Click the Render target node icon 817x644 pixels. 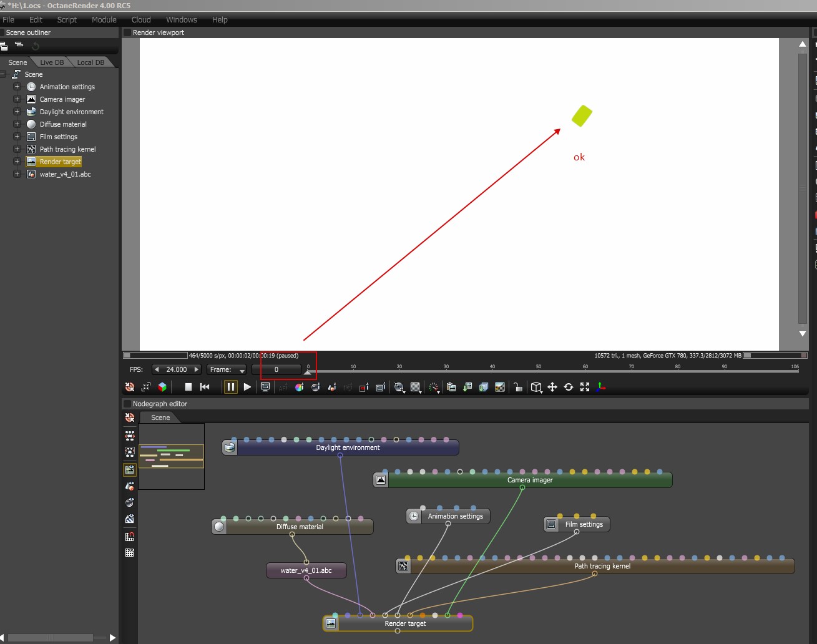pyautogui.click(x=331, y=623)
